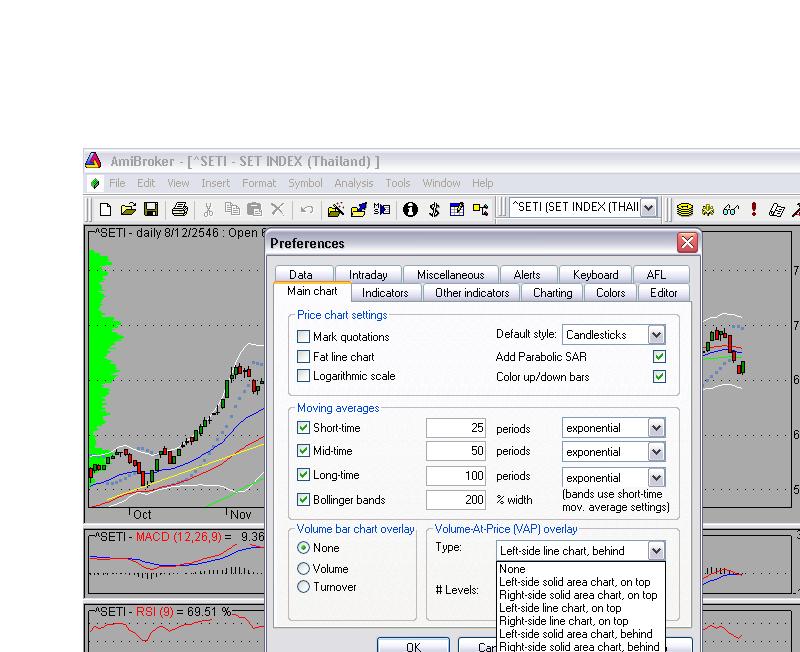Uncheck the Color up/down bars checkbox

coord(659,377)
